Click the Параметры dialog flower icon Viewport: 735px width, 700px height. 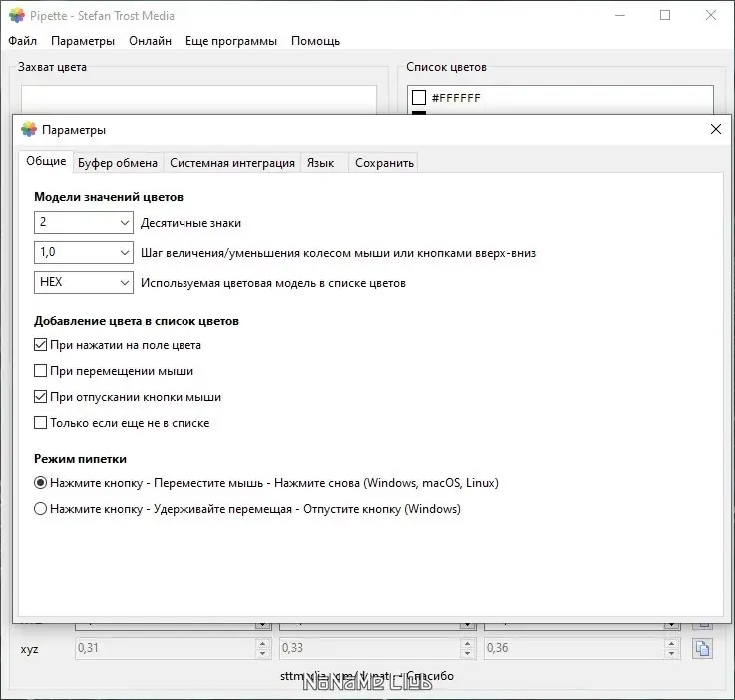[29, 130]
